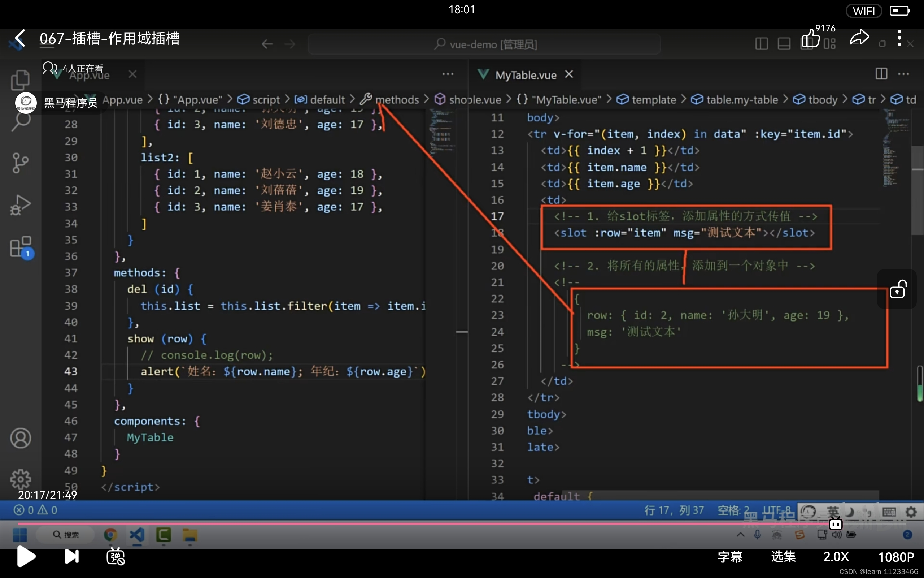924x578 pixels.
Task: Select the default breadcrumb in App.vue
Action: 319,100
